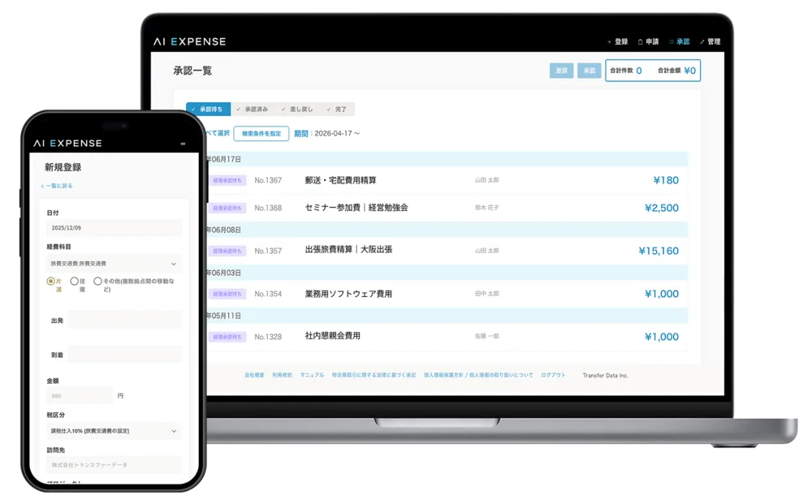Click the No.1357 request number
Image resolution: width=812 pixels, height=504 pixels.
click(268, 251)
